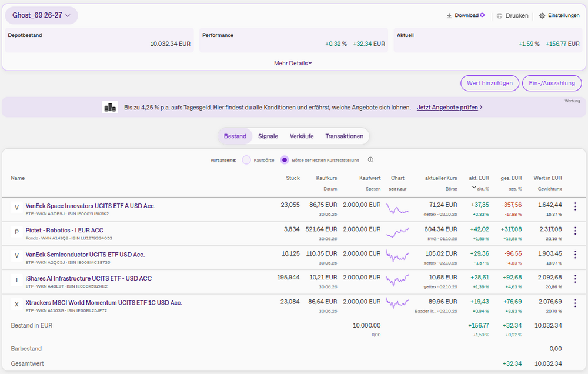This screenshot has height=374, width=588.
Task: Open iShares AI Infrastructure UCITS ETF link
Action: click(89, 278)
